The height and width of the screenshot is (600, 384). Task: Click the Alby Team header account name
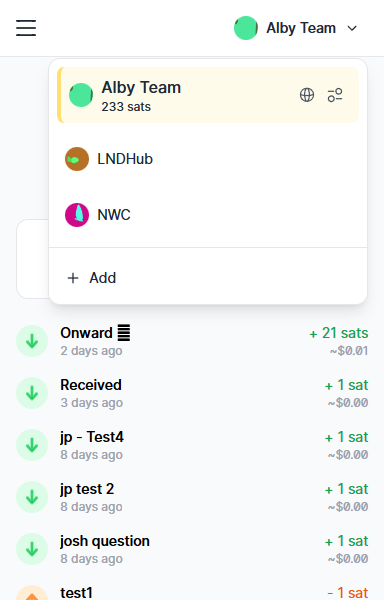301,28
